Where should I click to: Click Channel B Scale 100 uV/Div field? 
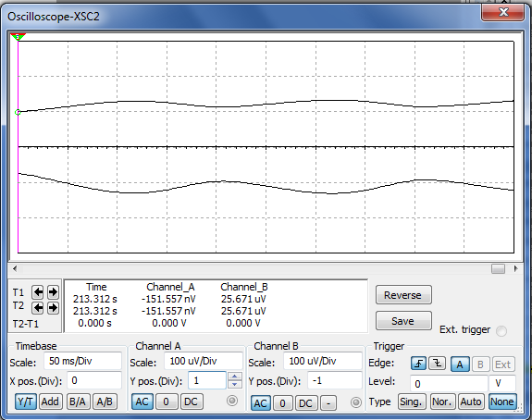[x=323, y=361]
